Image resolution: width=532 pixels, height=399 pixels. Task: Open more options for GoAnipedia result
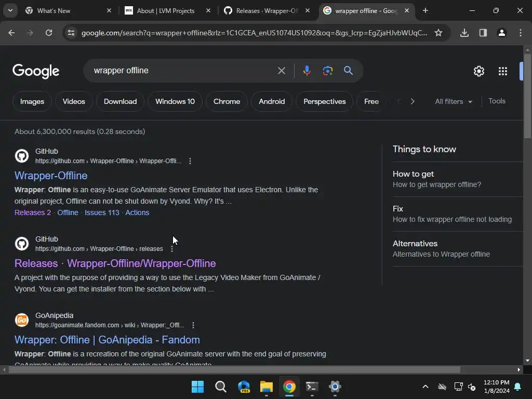(193, 325)
